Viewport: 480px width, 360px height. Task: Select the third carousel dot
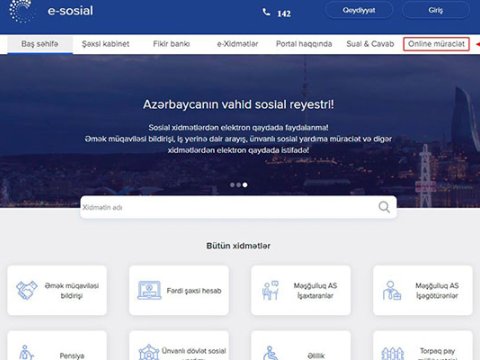245,185
